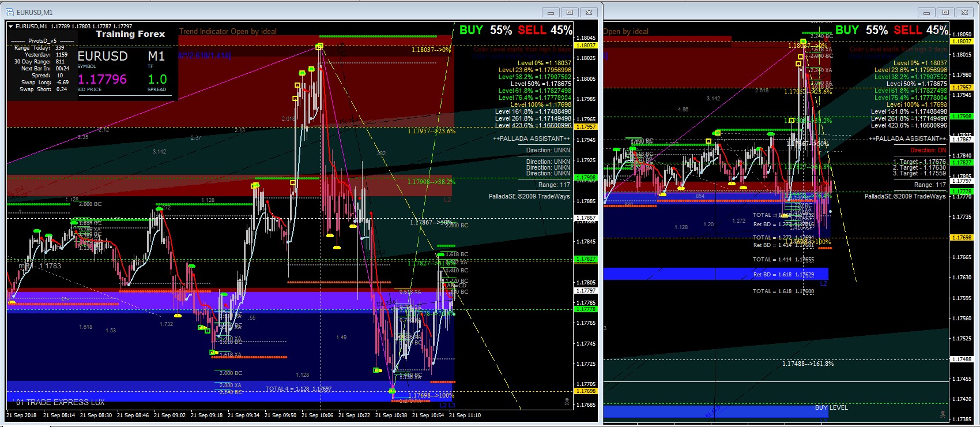980x427 pixels.
Task: Restore down the right chart window
Action: [945, 12]
